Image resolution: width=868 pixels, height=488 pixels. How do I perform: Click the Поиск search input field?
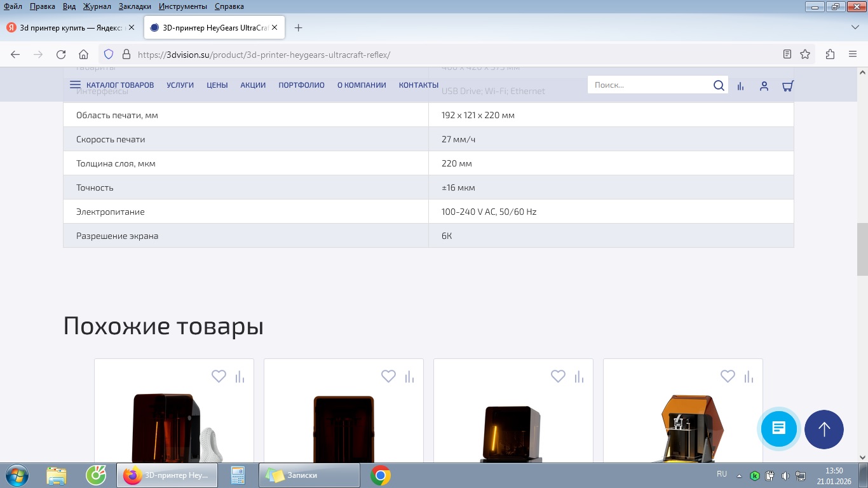point(648,85)
